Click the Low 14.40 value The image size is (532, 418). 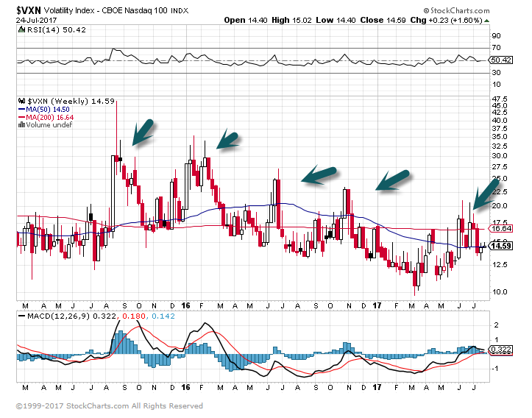coord(336,21)
